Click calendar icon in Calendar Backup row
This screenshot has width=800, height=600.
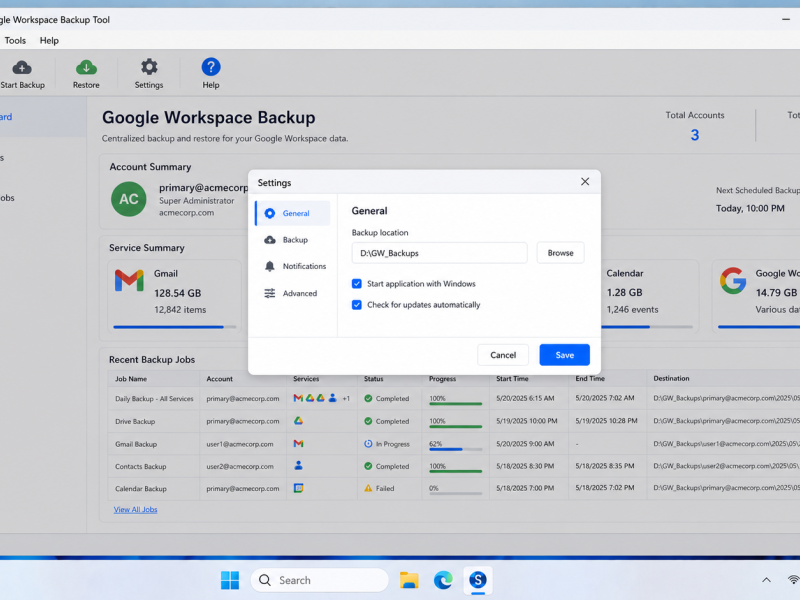298,488
